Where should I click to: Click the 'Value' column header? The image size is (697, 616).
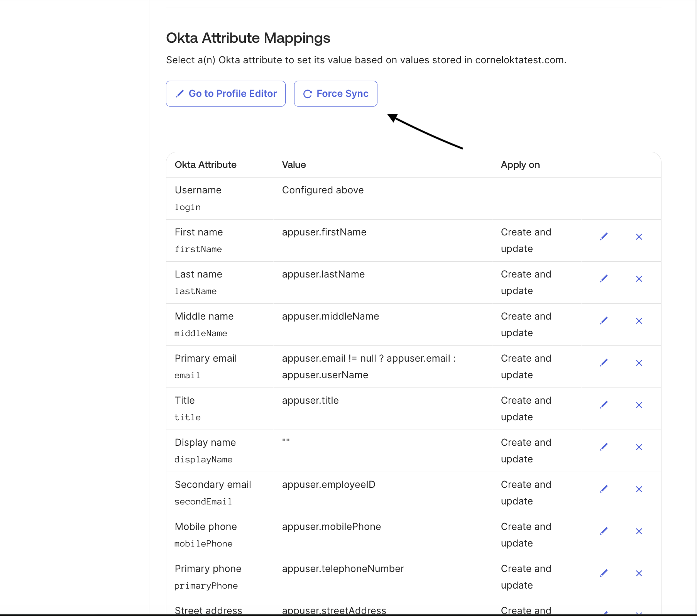pos(294,165)
